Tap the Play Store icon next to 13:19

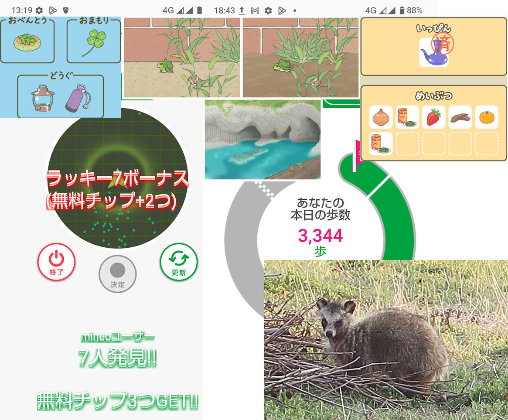[x=53, y=10]
